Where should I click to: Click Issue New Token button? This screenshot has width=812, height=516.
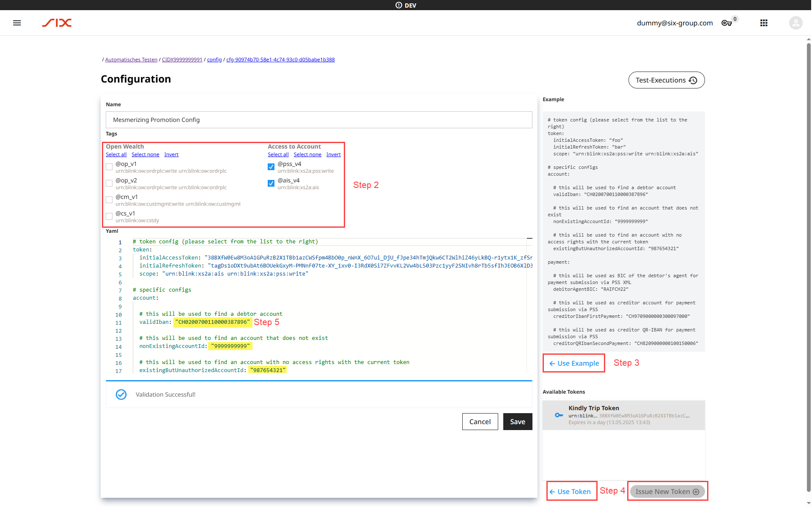[x=667, y=491]
